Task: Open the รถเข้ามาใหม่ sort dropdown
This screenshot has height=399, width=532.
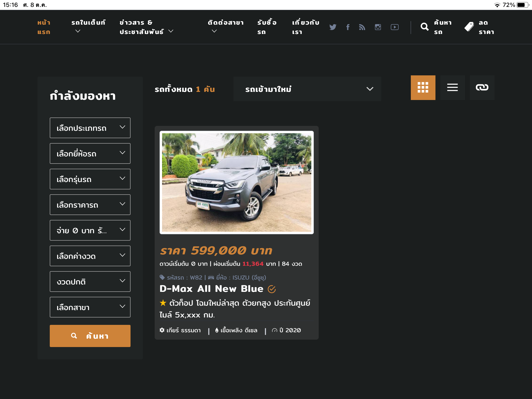Action: (307, 89)
